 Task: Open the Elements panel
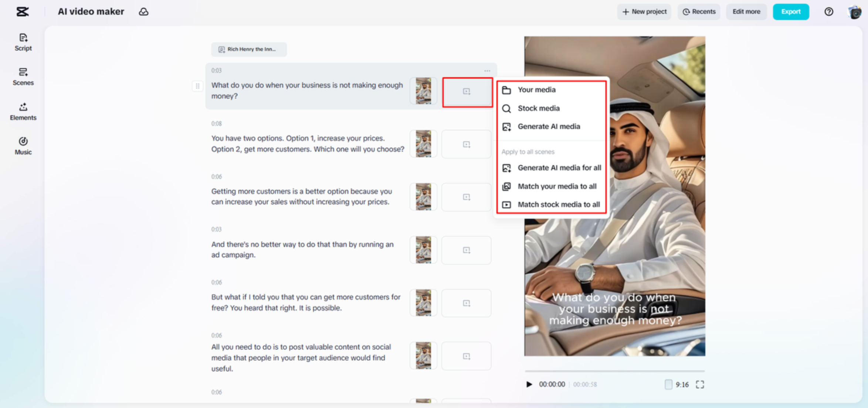[x=23, y=111]
